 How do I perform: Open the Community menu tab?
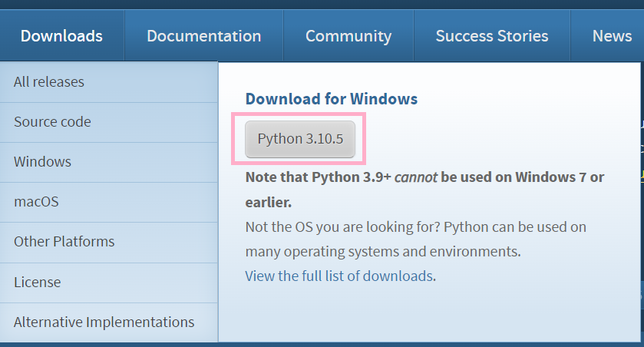(x=348, y=36)
